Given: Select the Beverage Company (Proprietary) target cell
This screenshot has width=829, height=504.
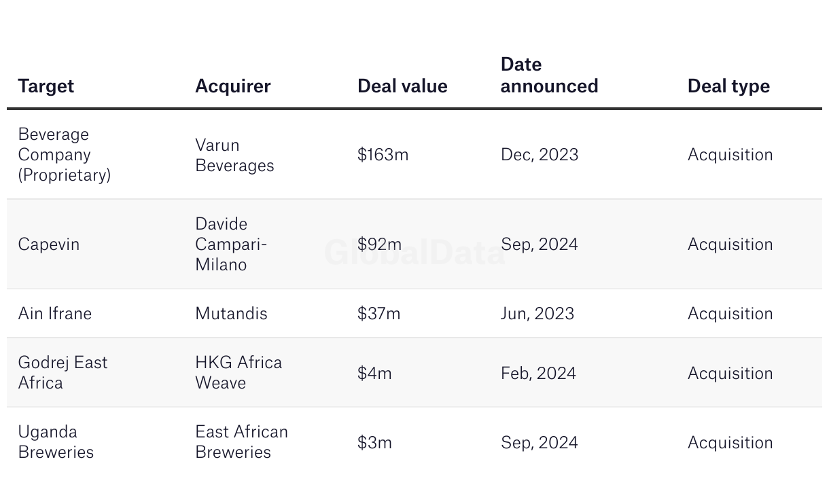Looking at the screenshot, I should coord(65,155).
